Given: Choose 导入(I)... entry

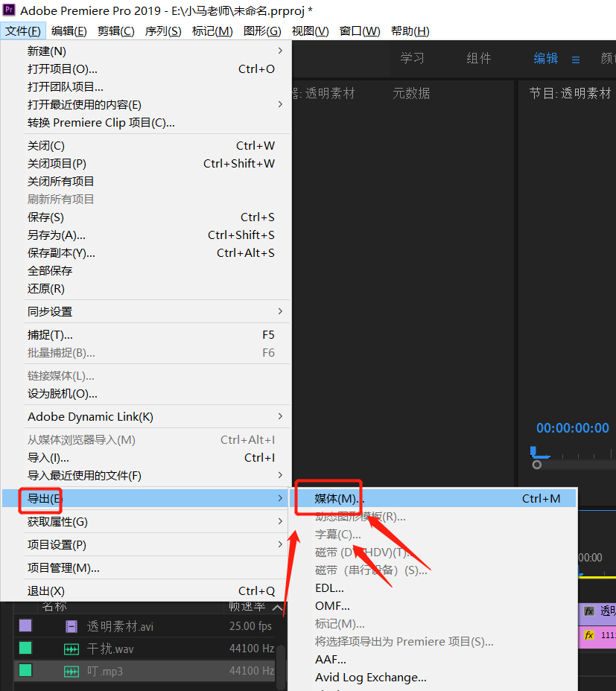Looking at the screenshot, I should 146,457.
